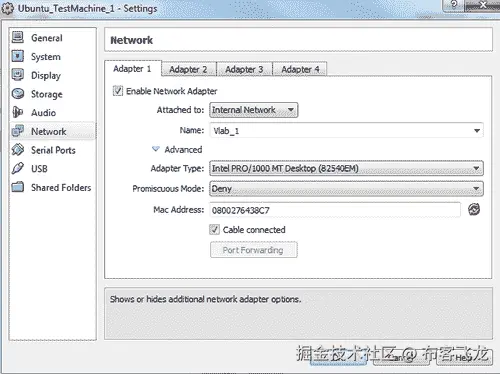Click the General category icon
Screen dimensions: 500x374
[x=18, y=37]
